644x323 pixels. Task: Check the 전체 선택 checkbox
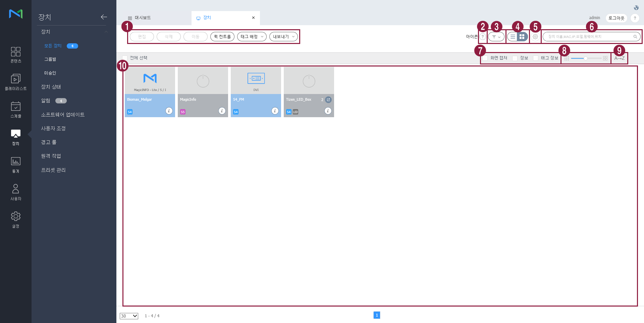(x=125, y=58)
